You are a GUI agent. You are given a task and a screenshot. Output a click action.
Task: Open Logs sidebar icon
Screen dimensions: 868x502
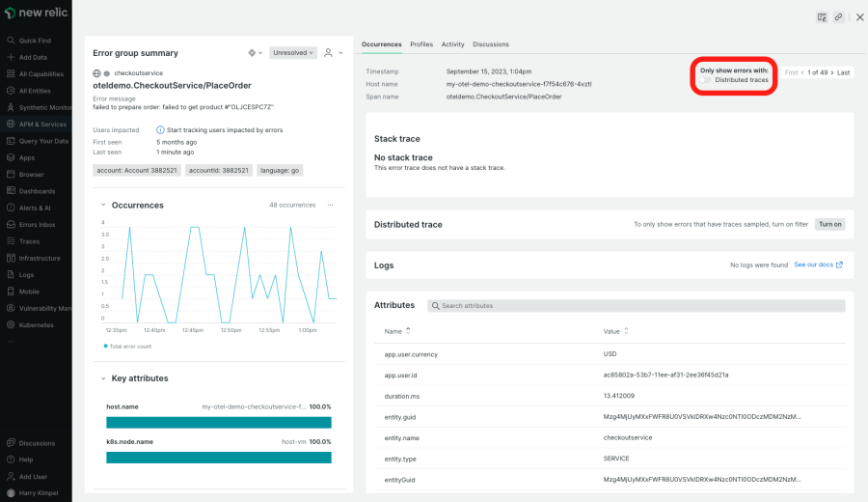(11, 275)
